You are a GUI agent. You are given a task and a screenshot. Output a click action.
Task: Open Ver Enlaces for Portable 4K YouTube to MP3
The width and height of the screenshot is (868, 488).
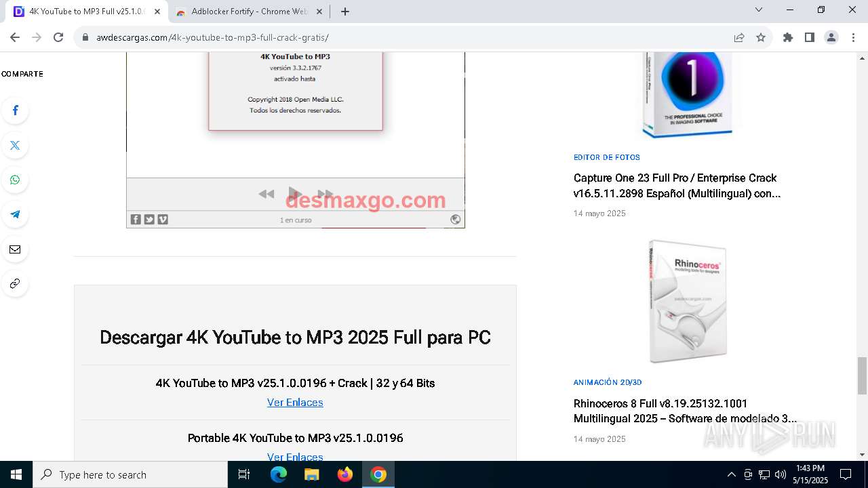point(295,457)
